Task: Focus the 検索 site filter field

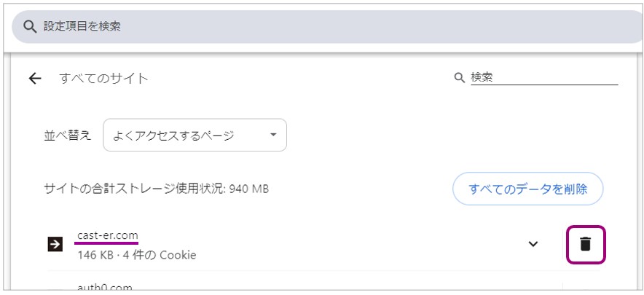Action: pos(543,77)
